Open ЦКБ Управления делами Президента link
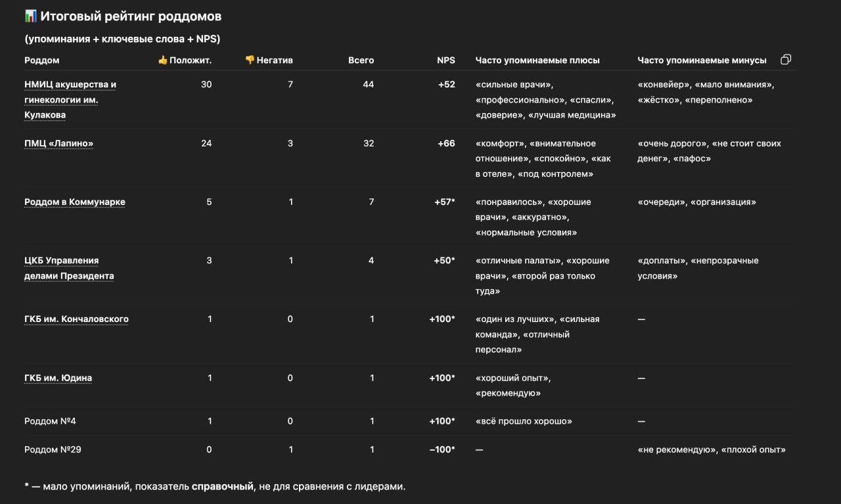The width and height of the screenshot is (841, 504). click(69, 268)
